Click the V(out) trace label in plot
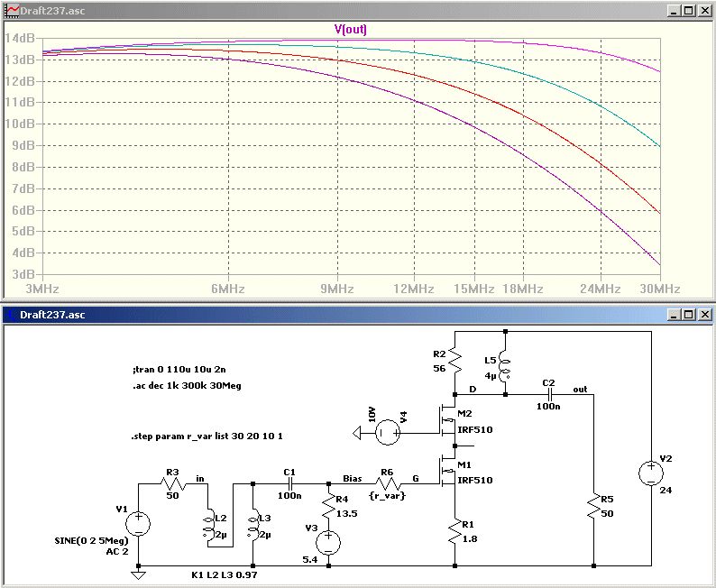The height and width of the screenshot is (588, 716). pos(350,30)
